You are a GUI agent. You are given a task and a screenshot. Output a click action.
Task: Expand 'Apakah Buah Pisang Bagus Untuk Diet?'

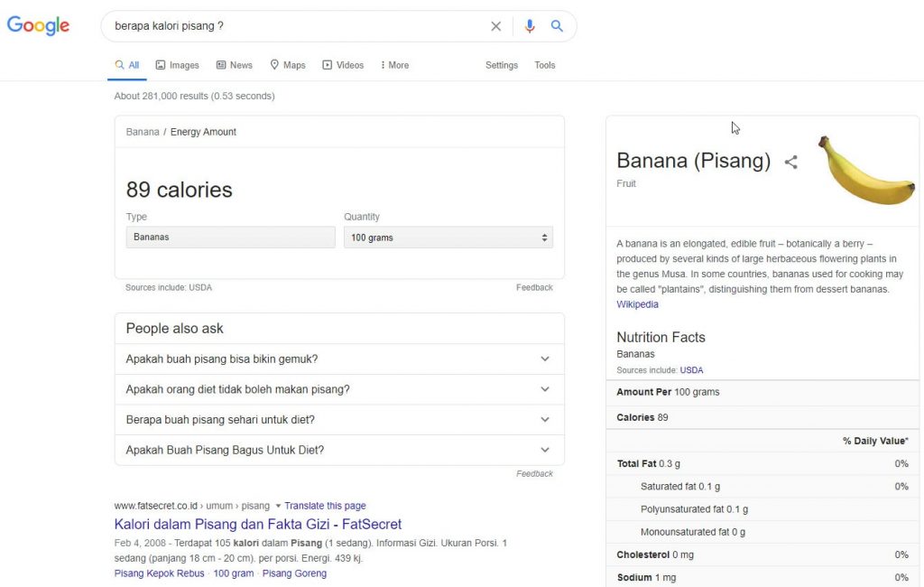(339, 450)
